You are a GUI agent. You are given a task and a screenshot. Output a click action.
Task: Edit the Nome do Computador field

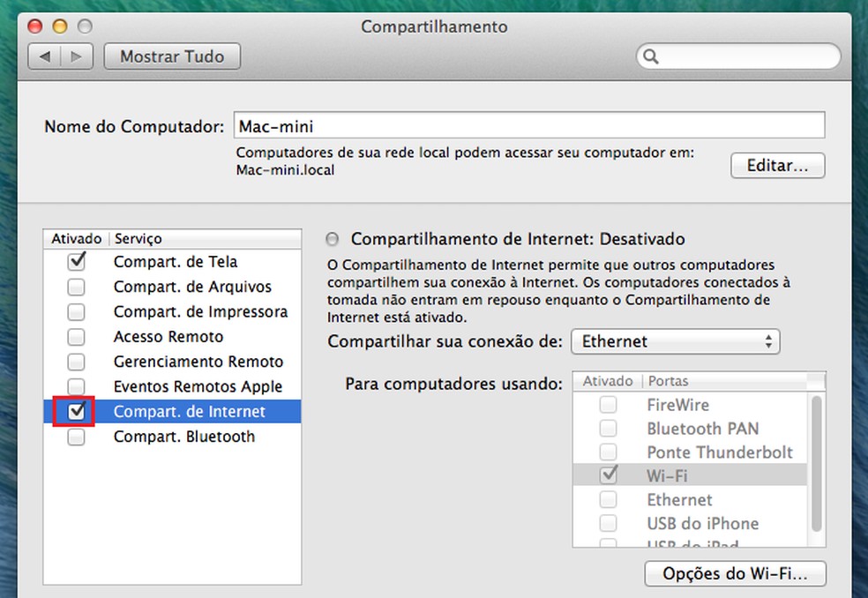pos(529,126)
